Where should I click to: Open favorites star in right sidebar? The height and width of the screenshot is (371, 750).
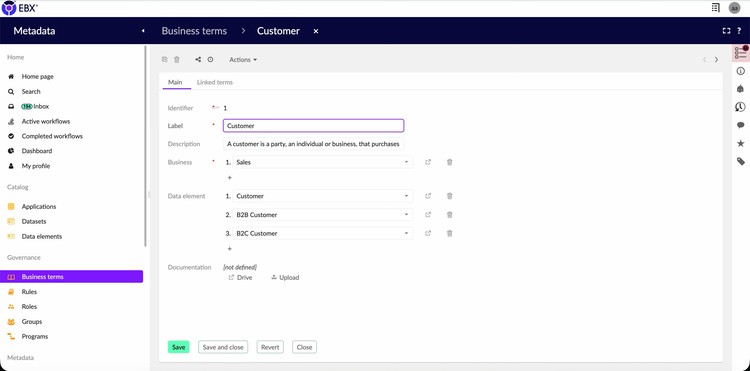(x=741, y=143)
